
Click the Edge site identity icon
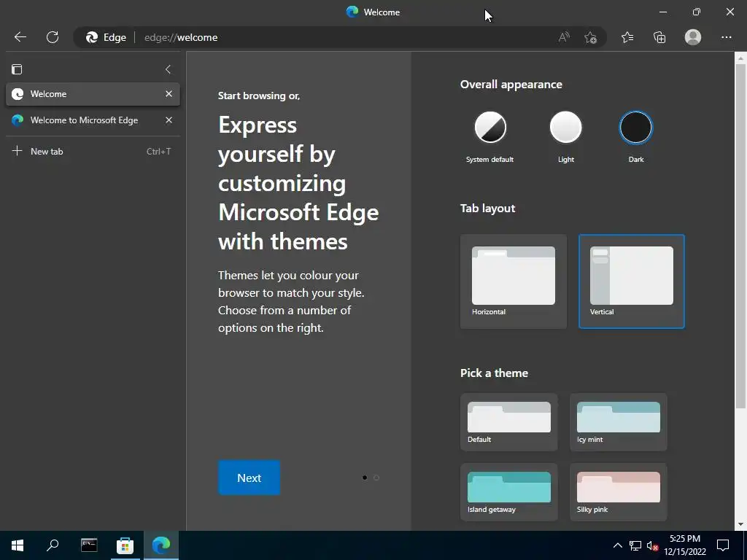pyautogui.click(x=106, y=37)
